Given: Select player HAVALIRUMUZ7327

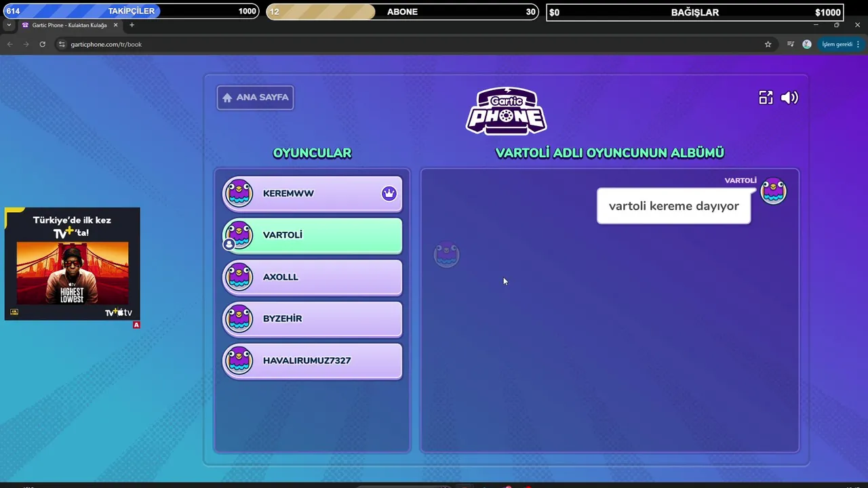Looking at the screenshot, I should tap(313, 361).
